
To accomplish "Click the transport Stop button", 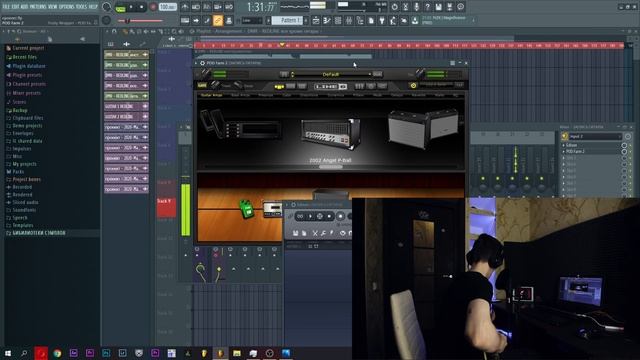I will click(142, 7).
